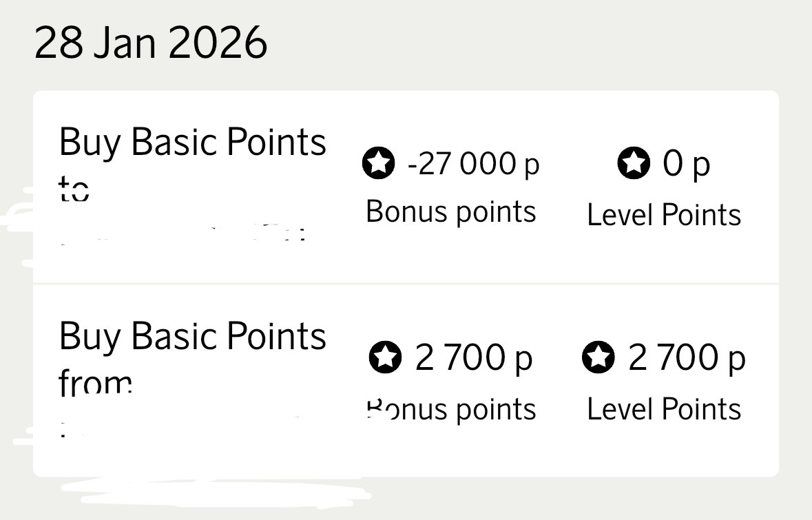Click the 2 700 p level points value
Screen dimensions: 812x520
pyautogui.click(x=687, y=357)
